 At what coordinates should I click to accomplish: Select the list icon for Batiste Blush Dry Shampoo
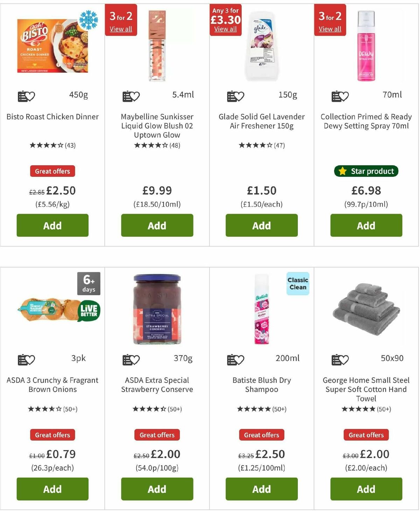[231, 359]
